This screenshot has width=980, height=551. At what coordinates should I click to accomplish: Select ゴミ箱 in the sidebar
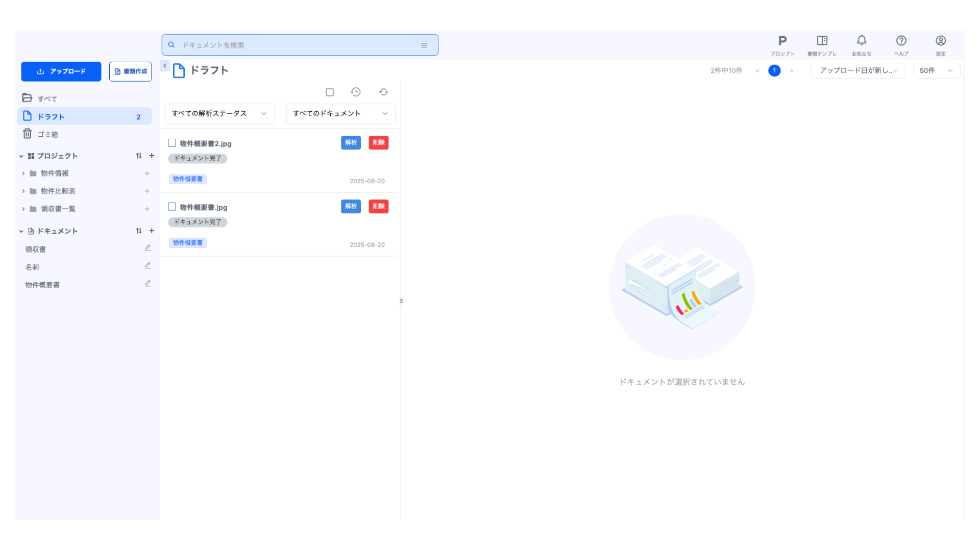pos(47,134)
